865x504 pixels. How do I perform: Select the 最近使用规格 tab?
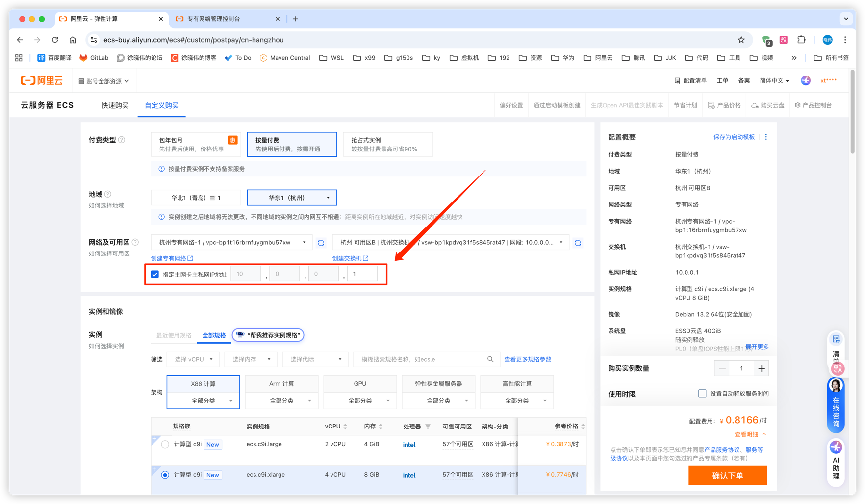pos(174,335)
